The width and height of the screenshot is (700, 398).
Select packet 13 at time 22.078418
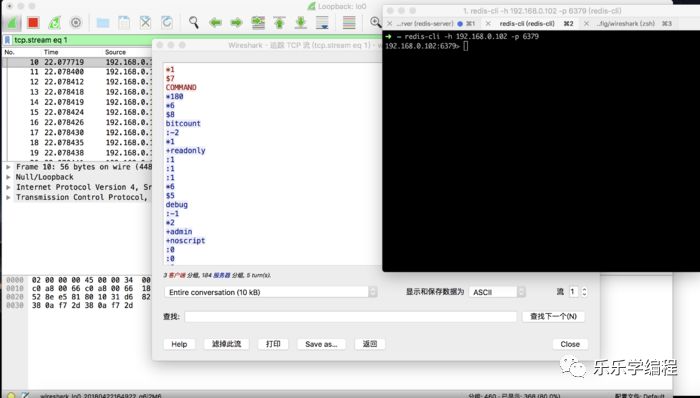(x=77, y=92)
